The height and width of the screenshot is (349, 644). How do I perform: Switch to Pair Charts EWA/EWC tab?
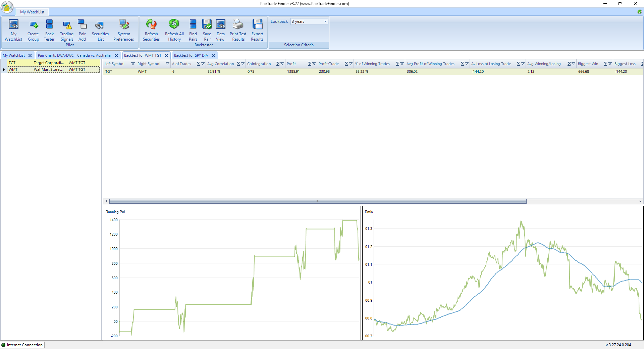74,56
